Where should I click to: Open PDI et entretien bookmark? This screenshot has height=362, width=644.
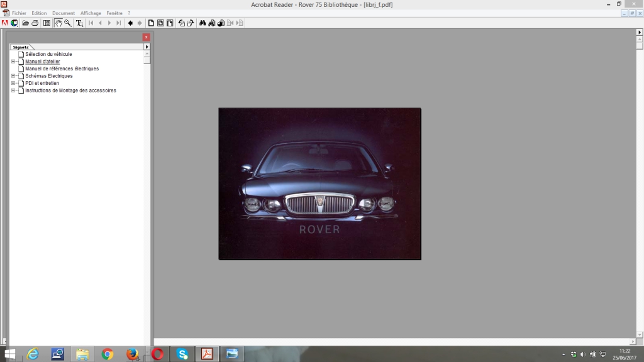point(42,83)
